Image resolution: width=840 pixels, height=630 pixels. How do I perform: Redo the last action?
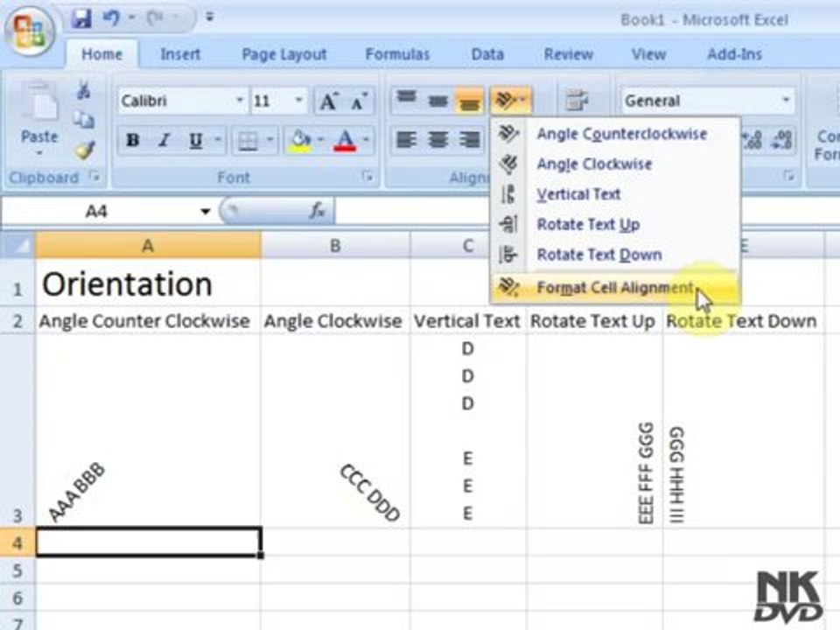click(x=156, y=18)
